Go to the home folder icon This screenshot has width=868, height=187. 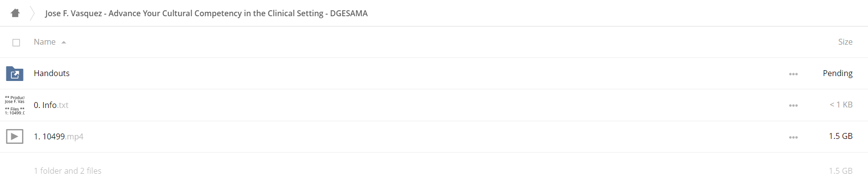[15, 13]
